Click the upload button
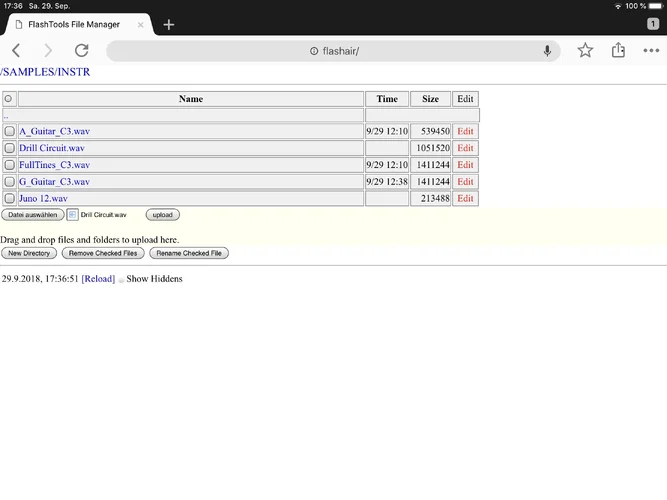 pyautogui.click(x=162, y=215)
